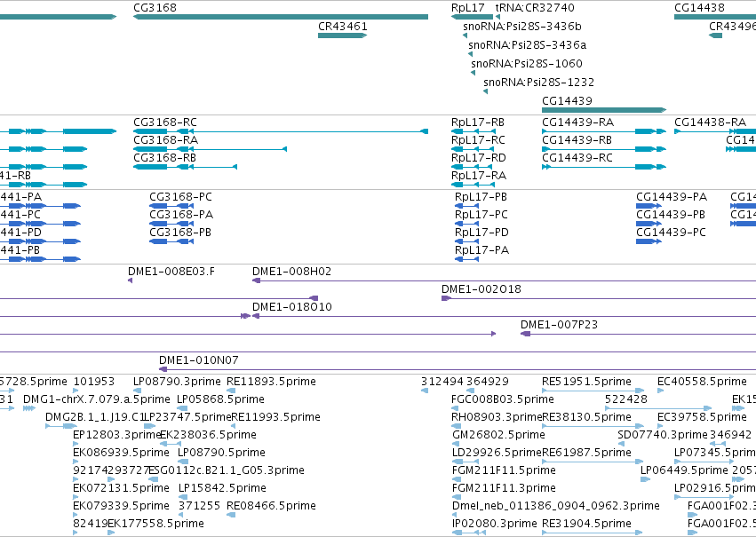Click the EC40558.5prime EST label
756x537 pixels.
pyautogui.click(x=702, y=382)
